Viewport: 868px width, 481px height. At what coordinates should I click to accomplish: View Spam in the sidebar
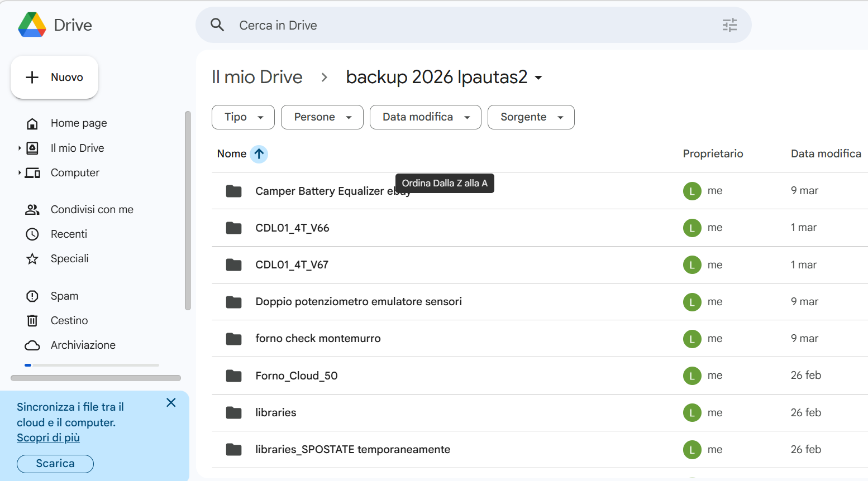[64, 296]
